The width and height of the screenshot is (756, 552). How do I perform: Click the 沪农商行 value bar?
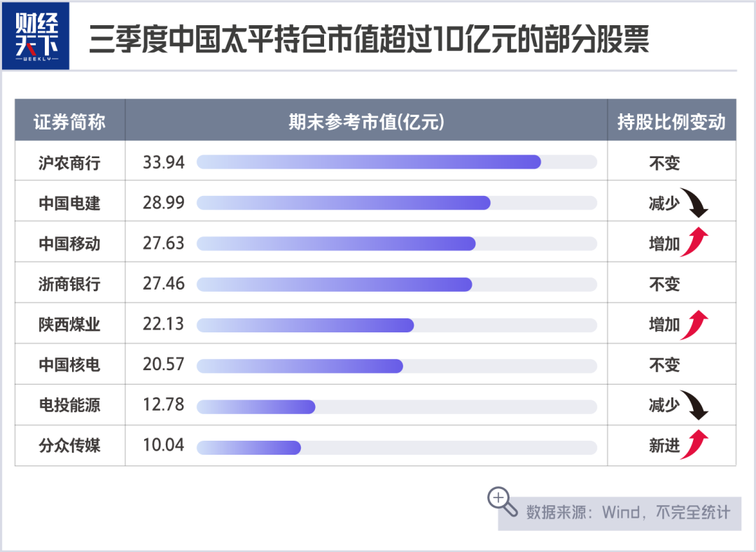point(369,162)
